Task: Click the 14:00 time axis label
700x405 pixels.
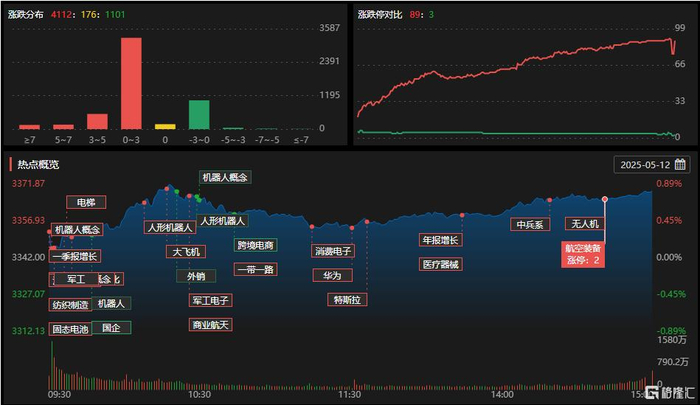Action: pos(502,395)
